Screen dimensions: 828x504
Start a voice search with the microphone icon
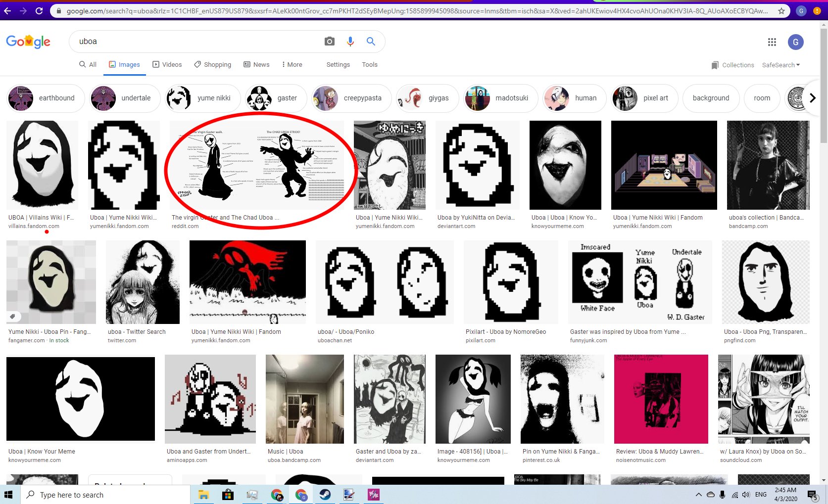click(350, 41)
